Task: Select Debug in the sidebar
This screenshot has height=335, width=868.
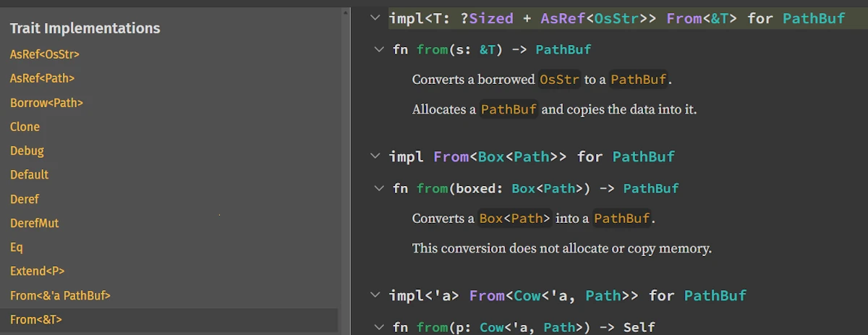Action: (27, 150)
